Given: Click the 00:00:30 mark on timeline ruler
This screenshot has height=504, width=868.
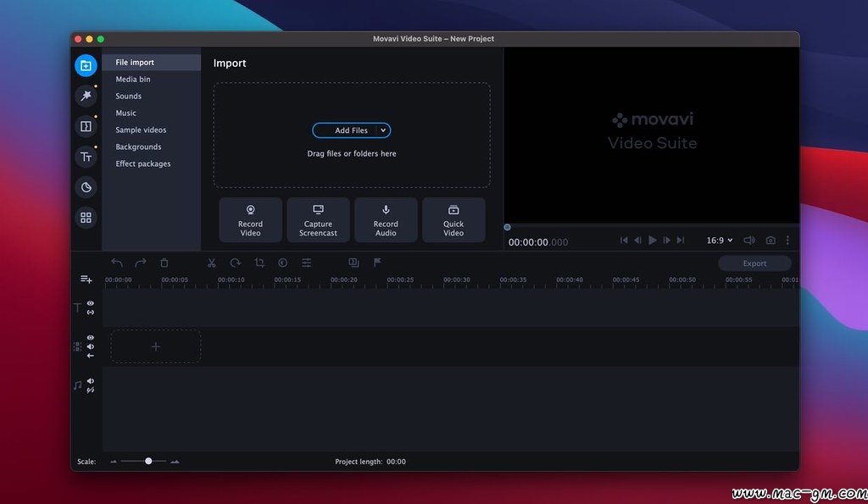Looking at the screenshot, I should [x=457, y=280].
